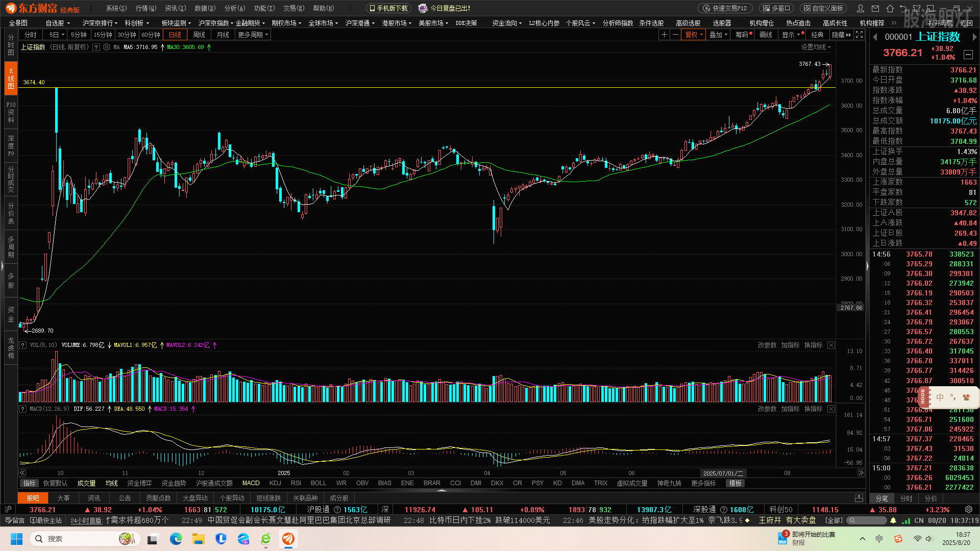The width and height of the screenshot is (980, 551).
Task: Toggle the 均线 moving average indicator
Action: click(x=111, y=483)
